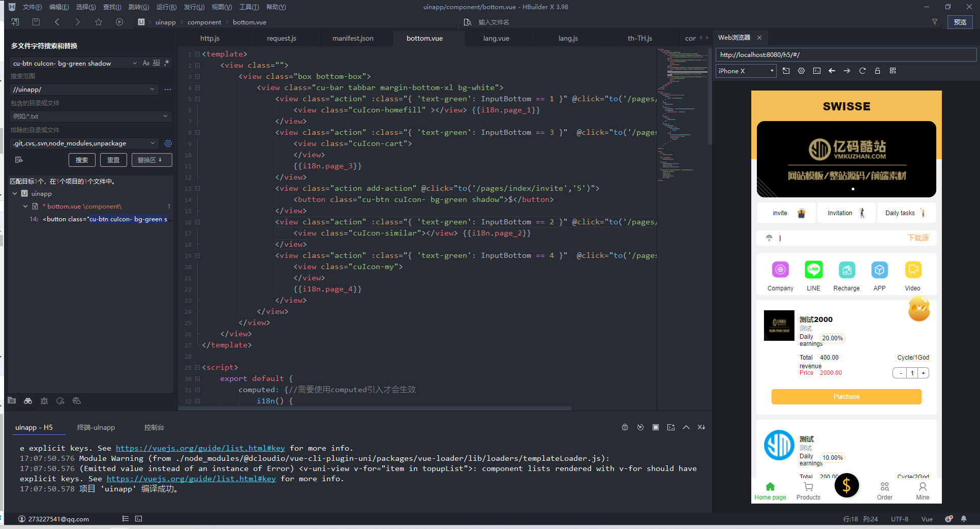Collapse console panel with chevron-up
The image size is (980, 529).
(x=686, y=427)
